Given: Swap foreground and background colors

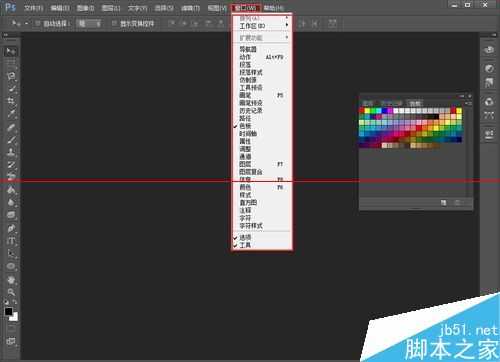Looking at the screenshot, I should point(15,302).
